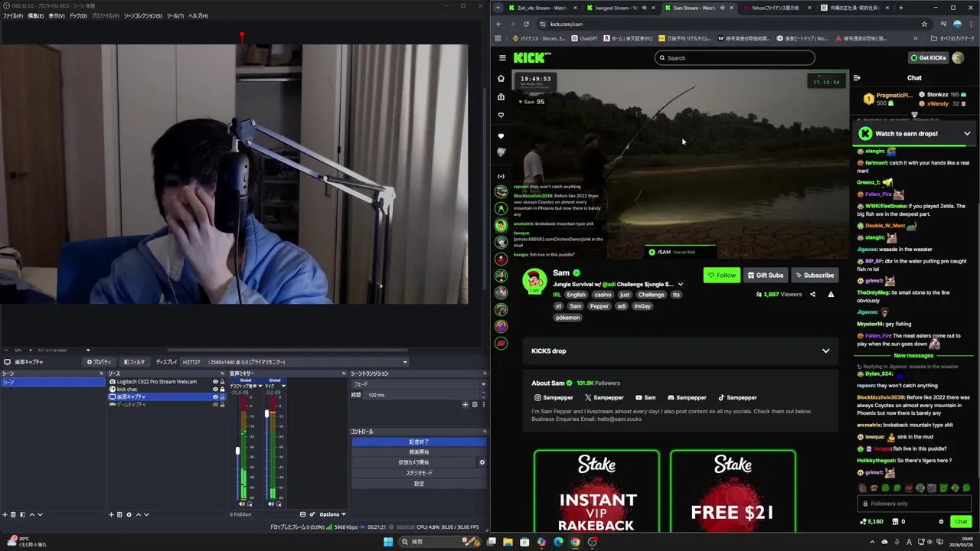980x551 pixels.
Task: Open Sam's Discord Sampepper link
Action: 687,397
